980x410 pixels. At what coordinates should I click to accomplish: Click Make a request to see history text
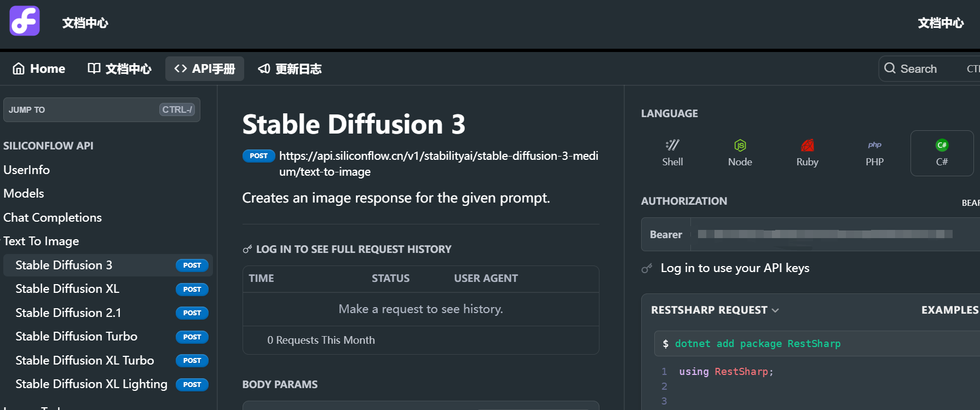(x=420, y=309)
